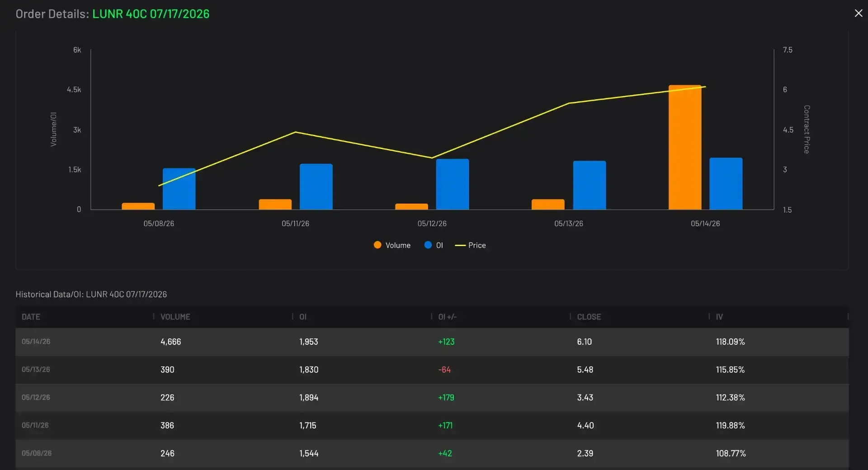The width and height of the screenshot is (868, 470).
Task: Toggle the Volume series in chart legend
Action: tap(392, 245)
